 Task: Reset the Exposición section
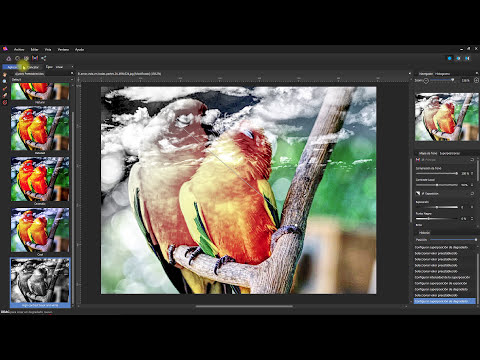(x=472, y=193)
